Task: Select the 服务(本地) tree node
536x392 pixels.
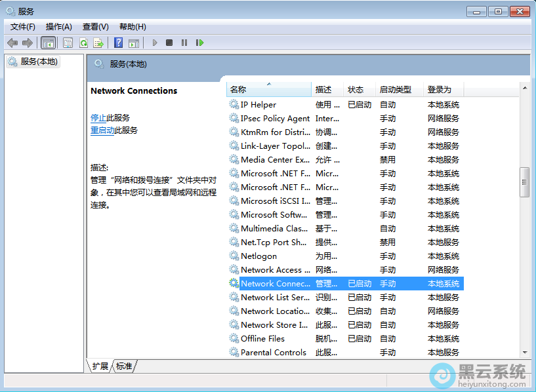Action: click(x=33, y=62)
